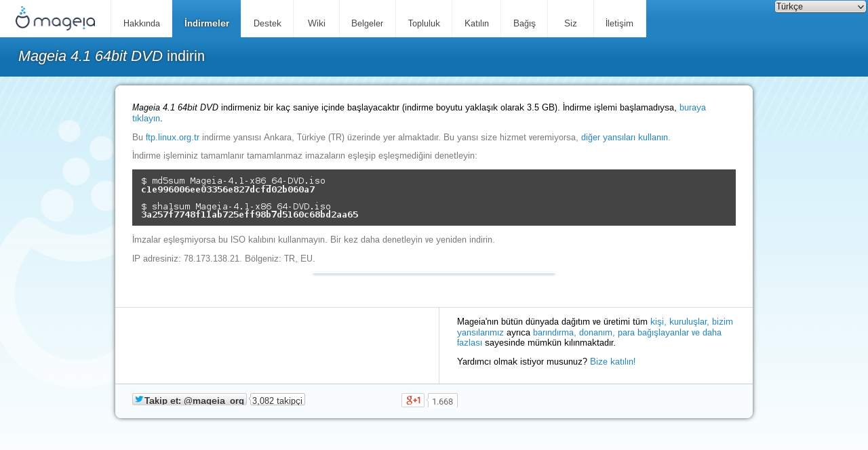The height and width of the screenshot is (450, 868).
Task: Select the md5 hash c1e996006ee03356e827dcfd02b060a7
Action: (x=228, y=189)
